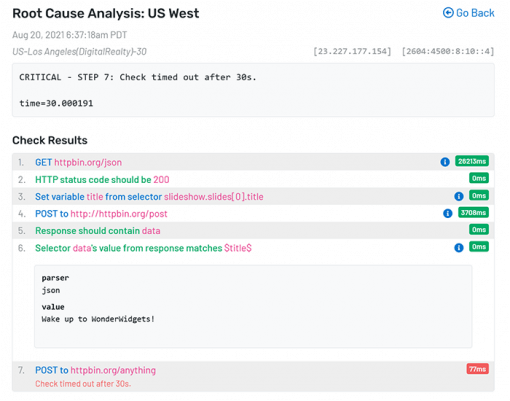Click the IPv6 address 2604:4500:8:10::4
The height and width of the screenshot is (401, 510).
click(x=448, y=51)
